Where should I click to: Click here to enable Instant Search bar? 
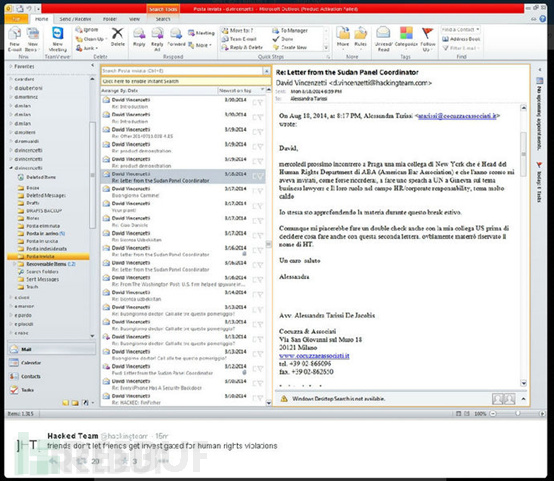(x=186, y=81)
